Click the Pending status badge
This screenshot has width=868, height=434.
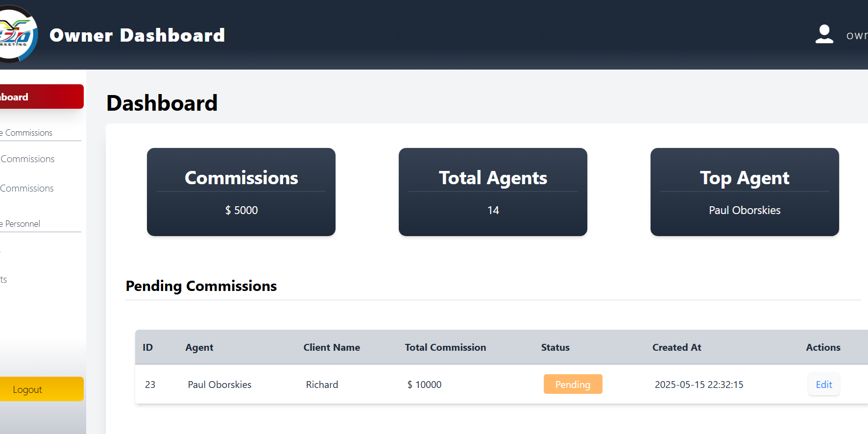point(573,385)
